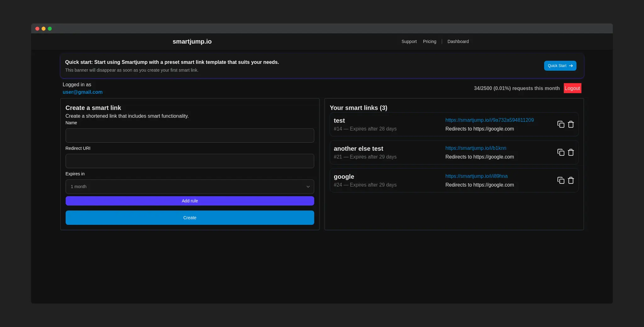Delete the 'test' smart link
The height and width of the screenshot is (327, 644).
(571, 124)
